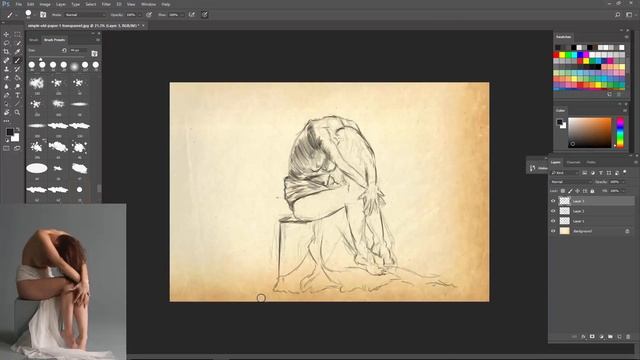The image size is (640, 360).
Task: Select the Brush tool in toolbar
Action: (17, 60)
